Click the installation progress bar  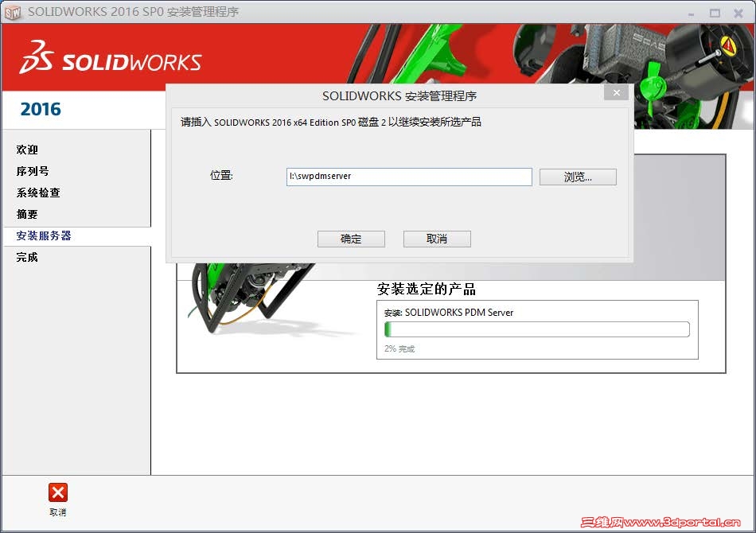[x=537, y=329]
